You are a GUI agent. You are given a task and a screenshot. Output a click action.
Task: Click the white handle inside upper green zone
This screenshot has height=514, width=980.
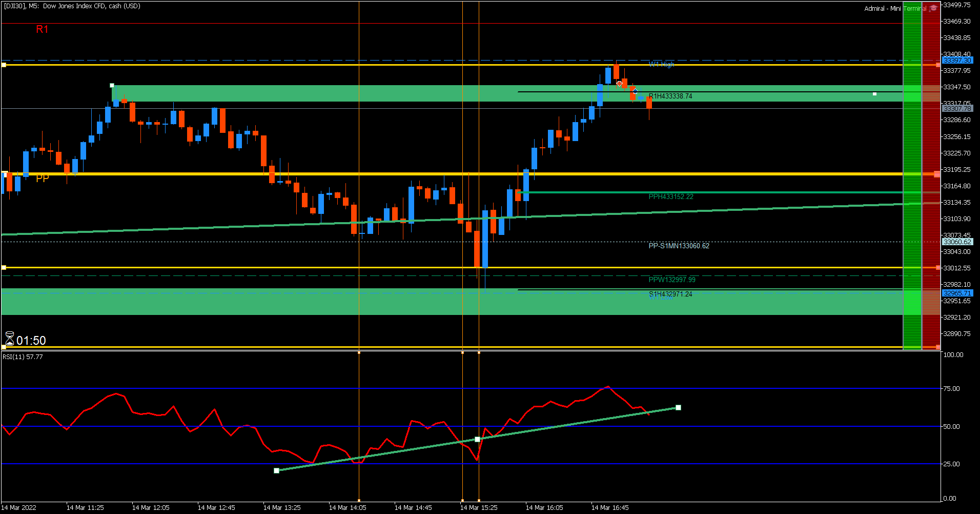tap(874, 94)
